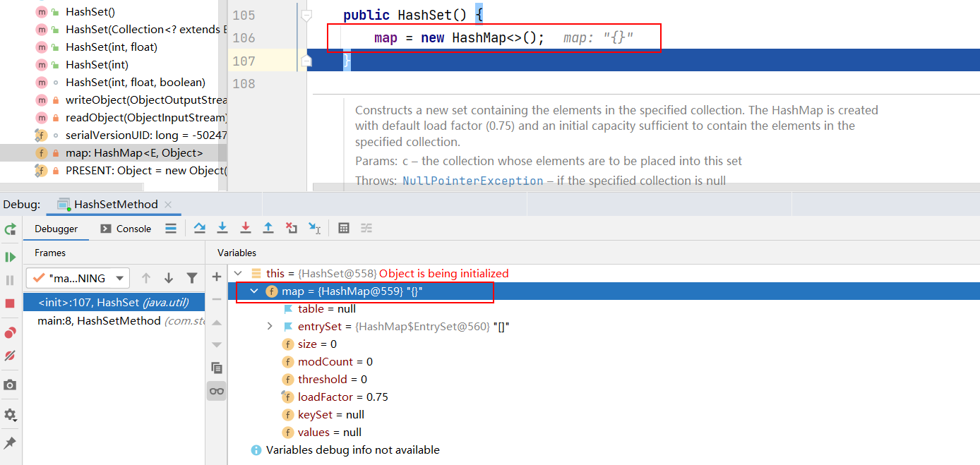Click the move watch up triangle
The height and width of the screenshot is (465, 980).
pyautogui.click(x=217, y=322)
